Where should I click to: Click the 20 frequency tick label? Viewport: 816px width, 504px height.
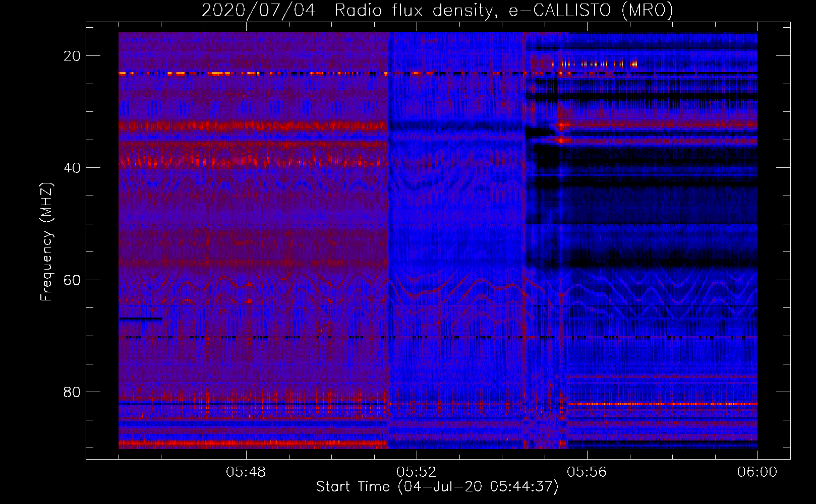[72, 56]
